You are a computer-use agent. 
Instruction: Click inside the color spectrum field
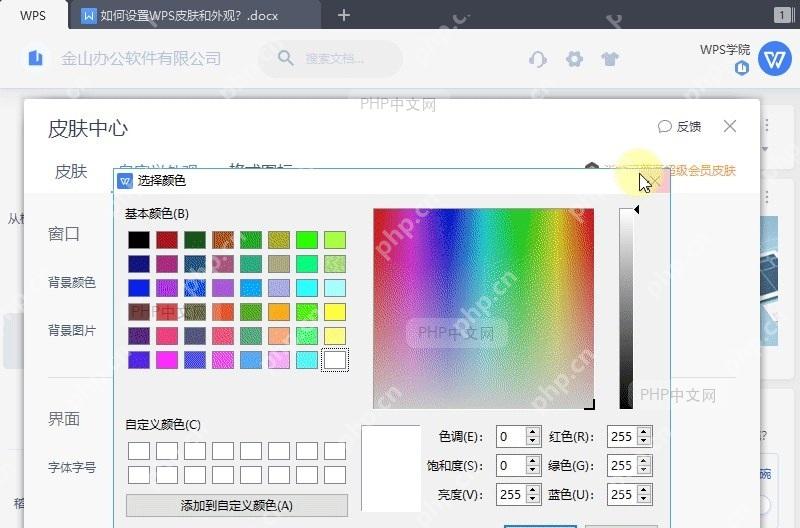pos(484,309)
